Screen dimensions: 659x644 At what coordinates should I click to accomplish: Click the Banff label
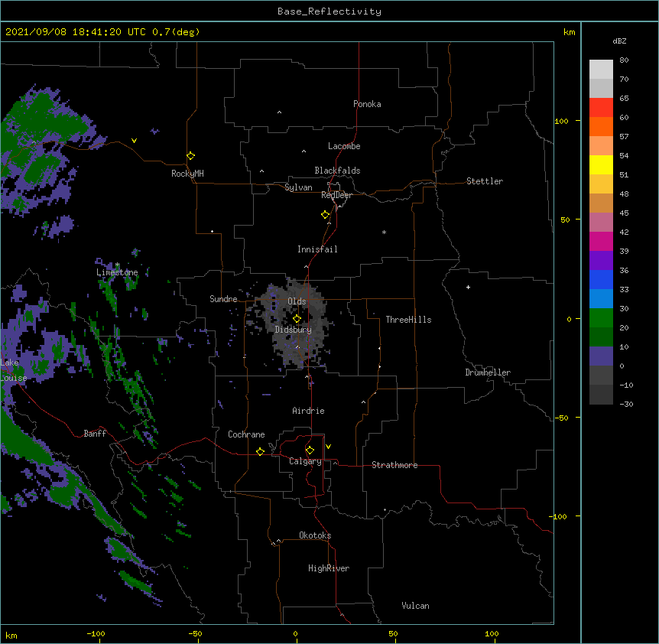[x=95, y=434]
